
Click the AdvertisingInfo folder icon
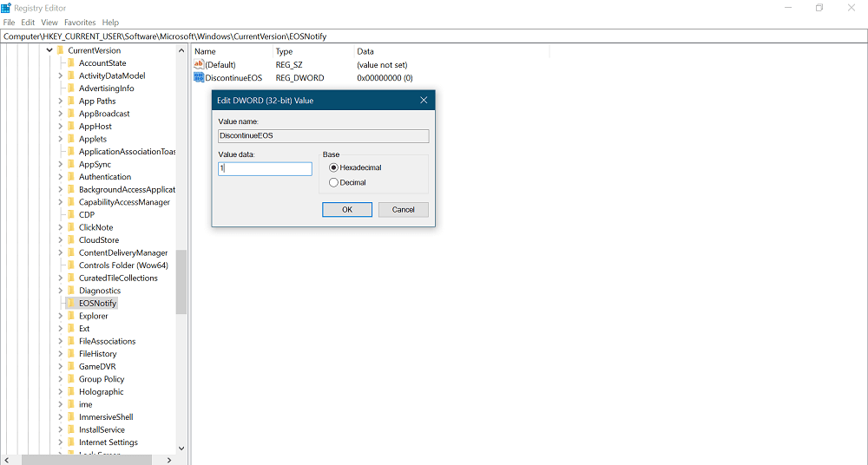71,88
